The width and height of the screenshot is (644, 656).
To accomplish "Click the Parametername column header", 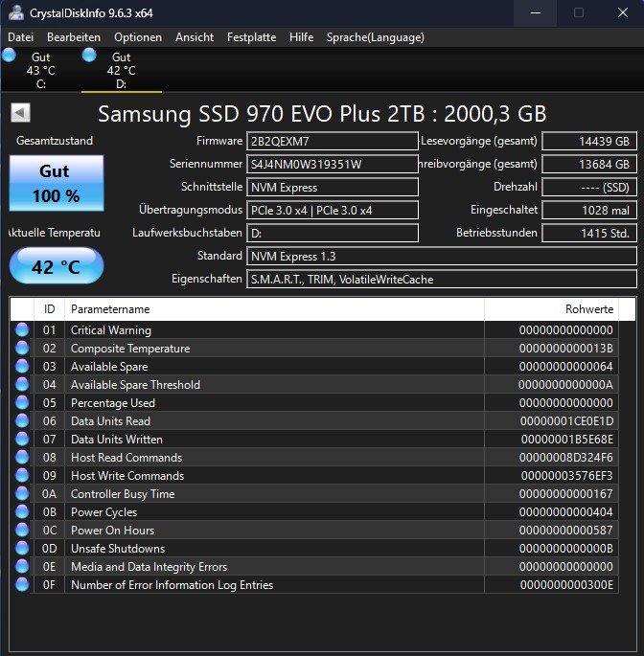I will point(275,309).
